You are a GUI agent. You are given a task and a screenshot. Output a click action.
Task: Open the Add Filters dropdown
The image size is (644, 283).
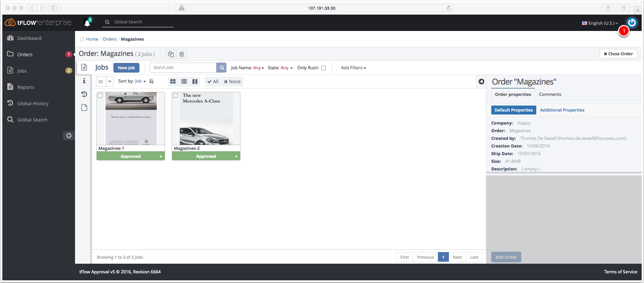pos(354,68)
